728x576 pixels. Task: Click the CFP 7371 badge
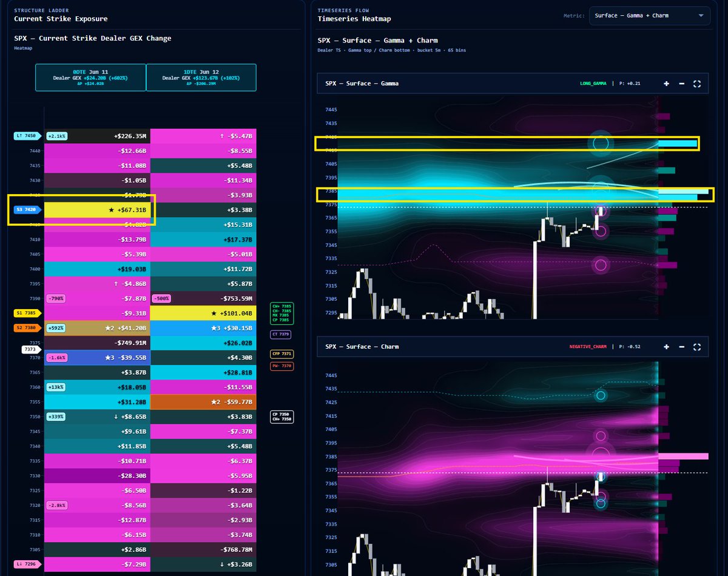[x=282, y=354]
